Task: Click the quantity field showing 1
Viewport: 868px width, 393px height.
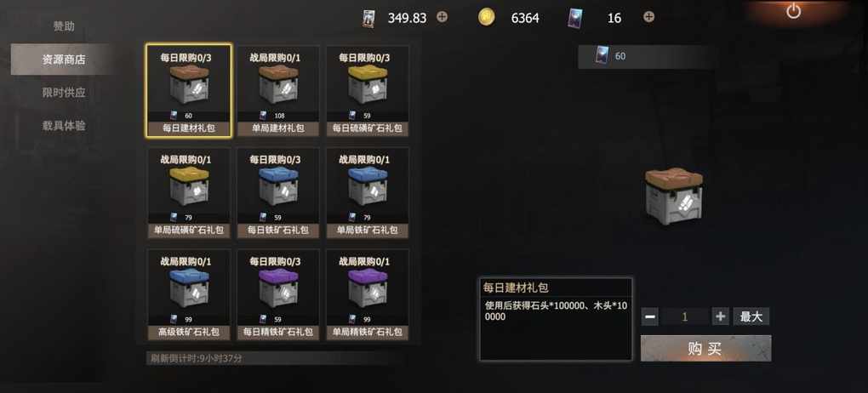Action: (685, 316)
